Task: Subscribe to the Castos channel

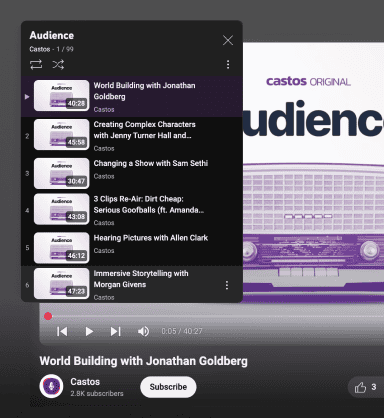Action: click(168, 387)
